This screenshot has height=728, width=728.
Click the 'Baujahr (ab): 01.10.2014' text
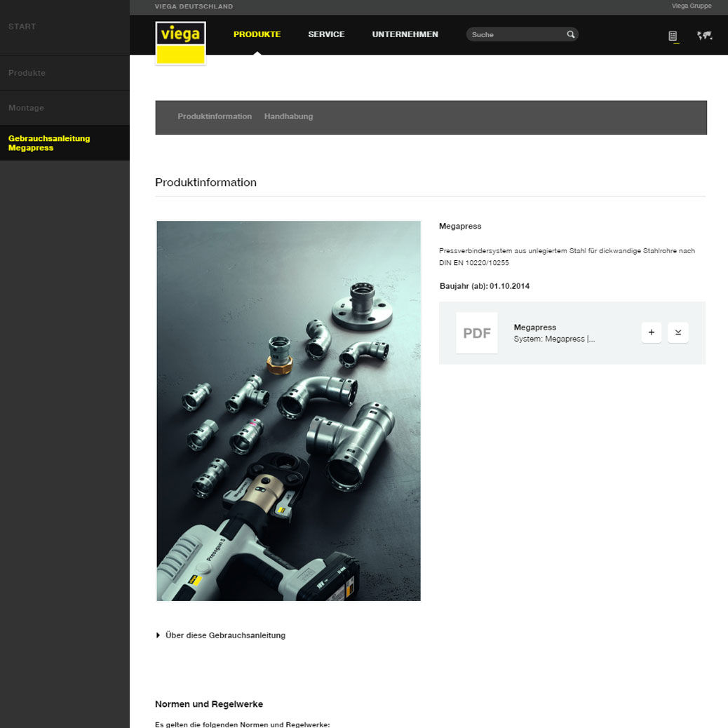click(x=484, y=286)
